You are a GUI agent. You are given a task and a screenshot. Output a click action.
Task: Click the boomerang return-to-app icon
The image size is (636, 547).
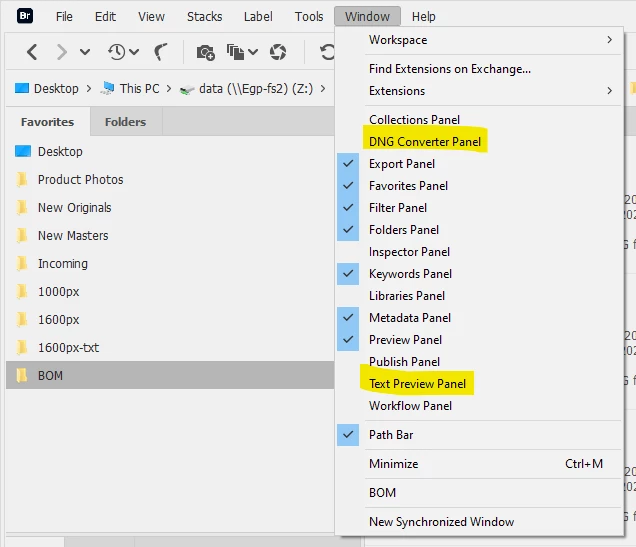coord(161,52)
